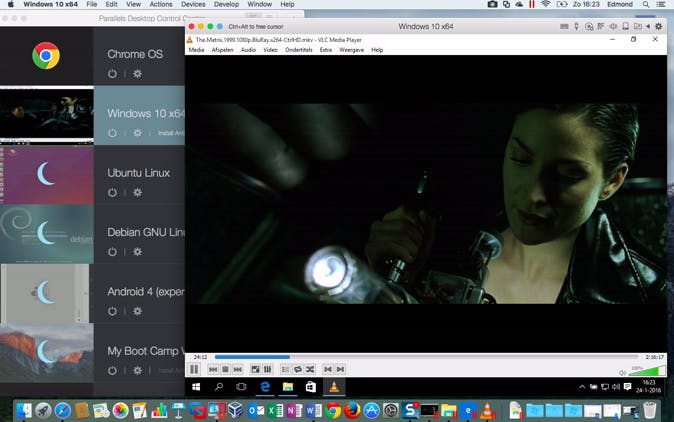Screen dimensions: 674x422
Task: Click blue Coherence button in VM title bar
Action: click(220, 27)
